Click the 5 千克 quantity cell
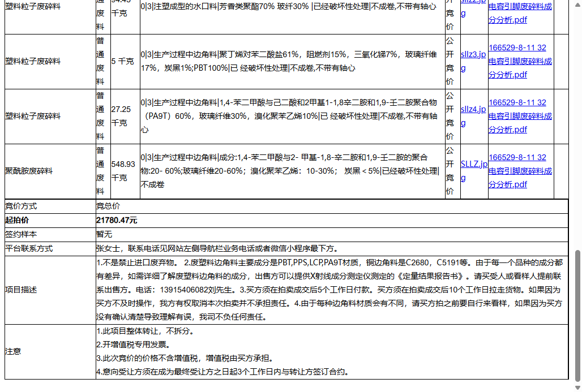The width and height of the screenshot is (582, 392). (x=125, y=61)
